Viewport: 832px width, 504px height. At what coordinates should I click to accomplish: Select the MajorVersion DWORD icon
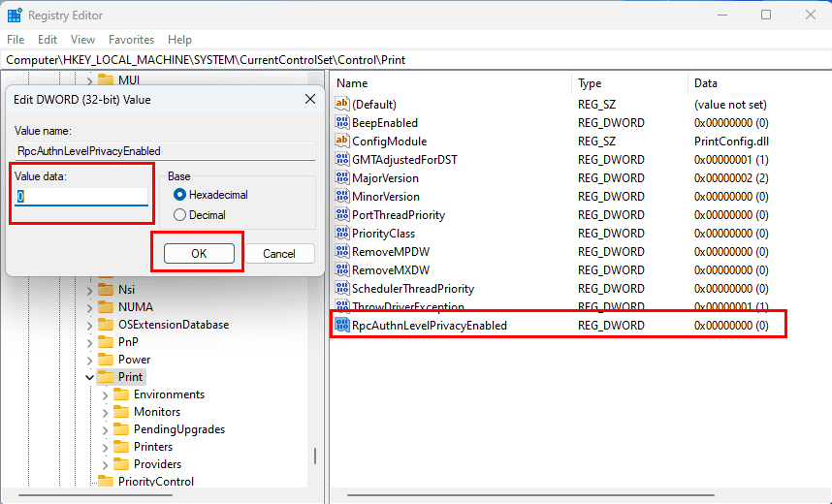342,177
